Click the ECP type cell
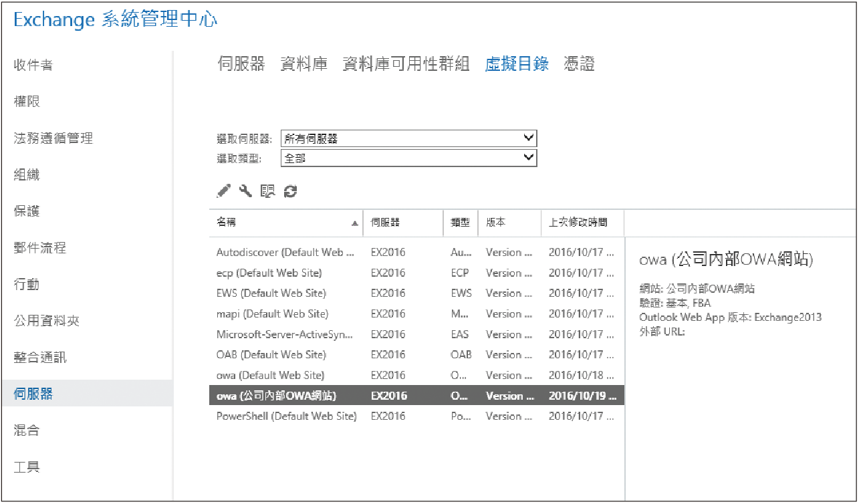This screenshot has height=504, width=859. tap(460, 273)
